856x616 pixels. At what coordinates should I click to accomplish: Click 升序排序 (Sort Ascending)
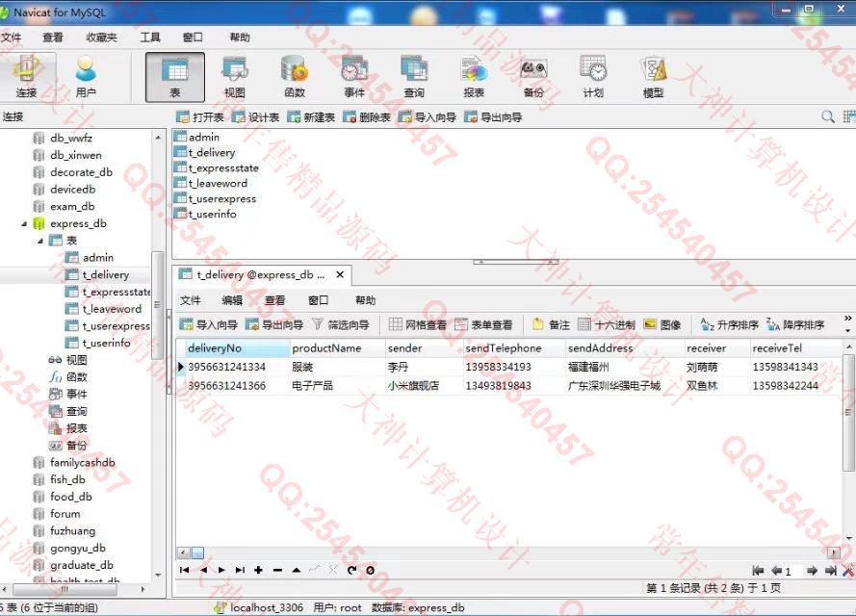point(730,324)
